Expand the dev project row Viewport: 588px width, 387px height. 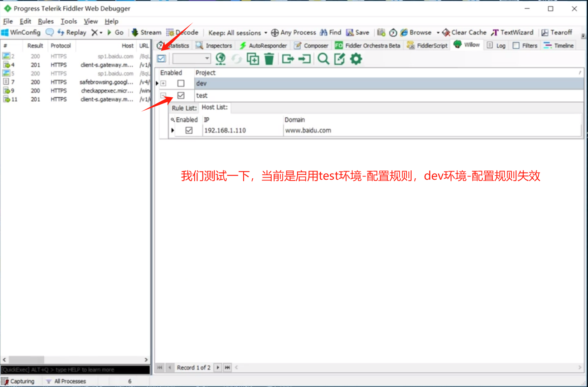tap(163, 83)
